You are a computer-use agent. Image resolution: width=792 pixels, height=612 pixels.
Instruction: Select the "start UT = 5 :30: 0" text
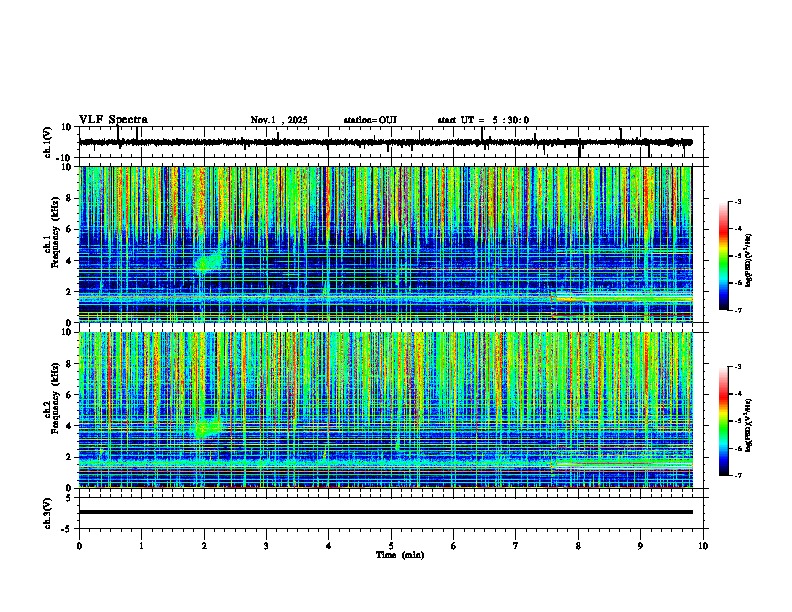[x=483, y=120]
